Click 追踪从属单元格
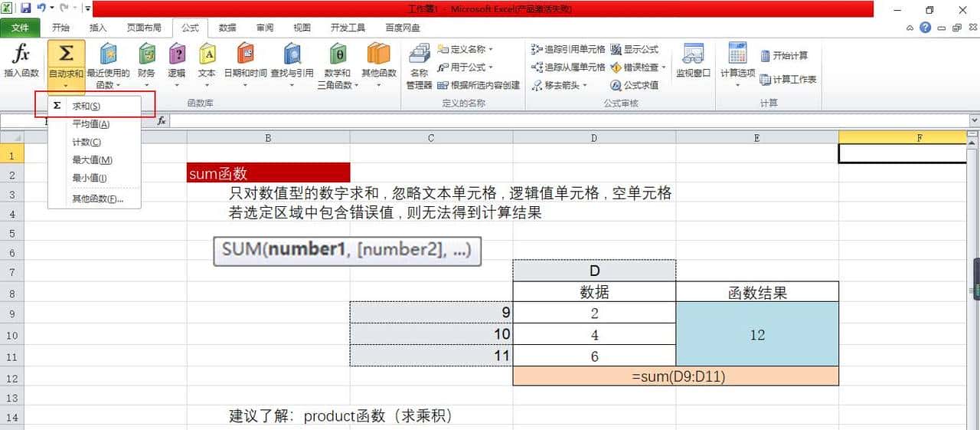980x430 pixels. (x=568, y=67)
